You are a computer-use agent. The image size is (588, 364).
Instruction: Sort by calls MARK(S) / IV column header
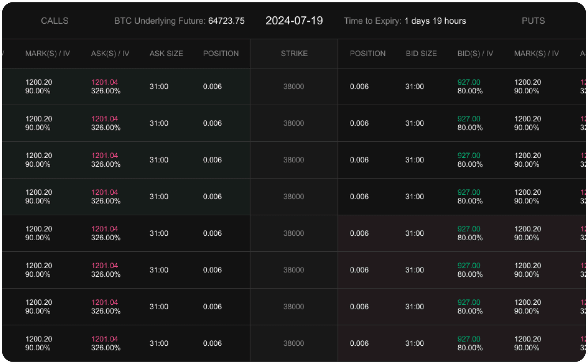47,53
